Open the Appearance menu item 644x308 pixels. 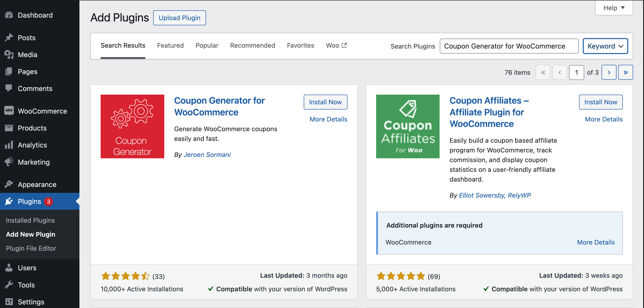click(39, 184)
